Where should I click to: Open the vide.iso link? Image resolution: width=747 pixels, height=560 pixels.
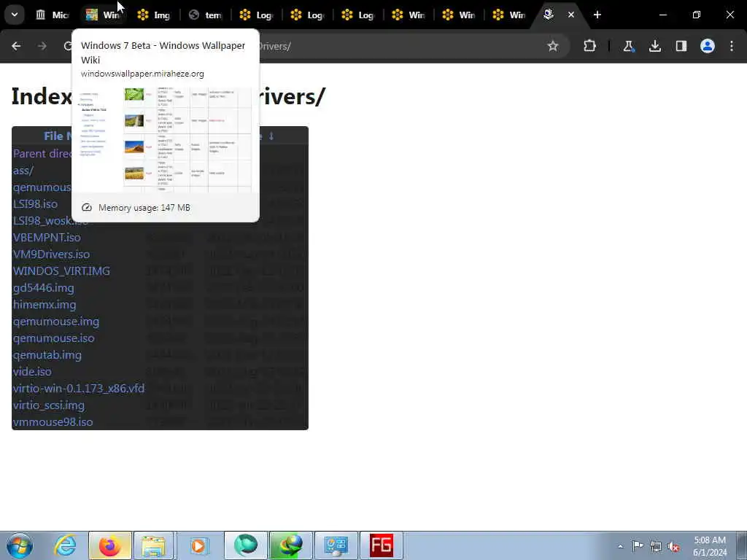[x=32, y=371]
